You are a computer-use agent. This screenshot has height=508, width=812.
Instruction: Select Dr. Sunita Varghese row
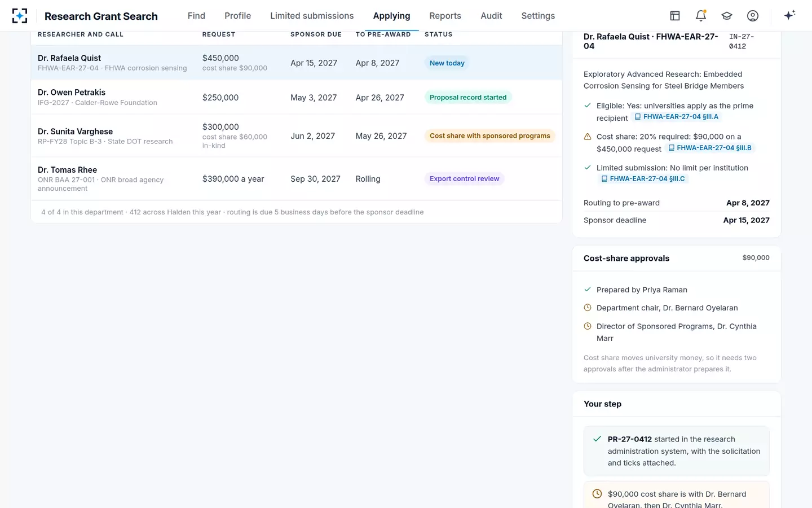[297, 135]
